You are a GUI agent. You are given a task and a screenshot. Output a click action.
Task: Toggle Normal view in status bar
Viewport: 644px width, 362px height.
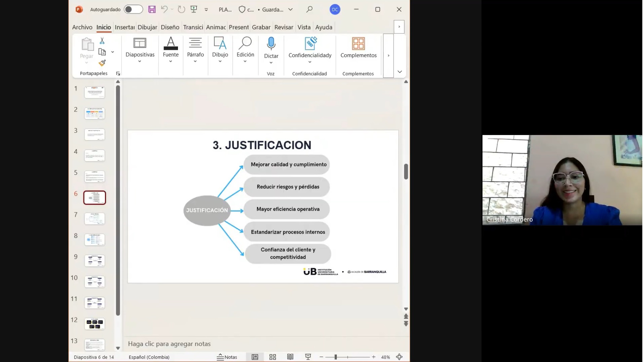[255, 357]
